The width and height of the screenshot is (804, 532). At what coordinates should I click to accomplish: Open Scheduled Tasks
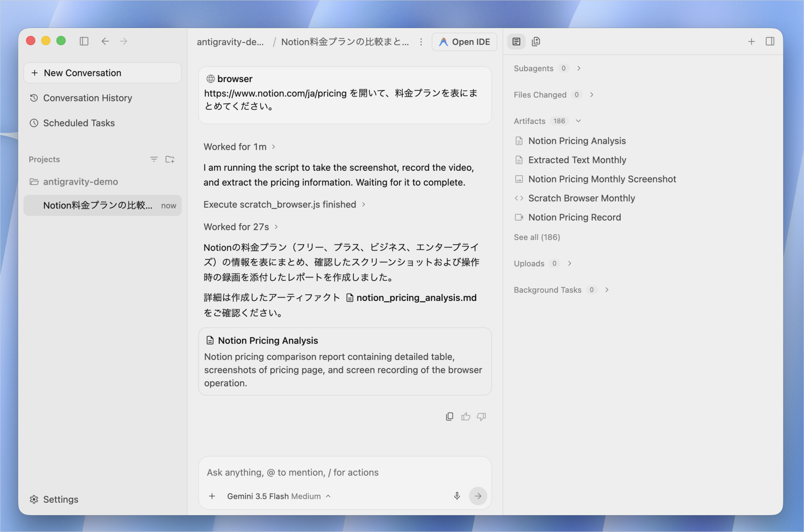pos(103,123)
